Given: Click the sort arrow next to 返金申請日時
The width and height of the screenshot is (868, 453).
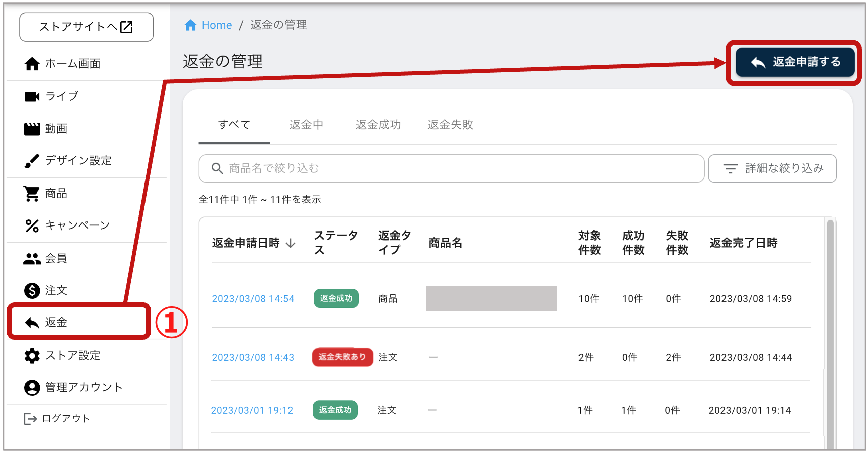Looking at the screenshot, I should tap(291, 244).
